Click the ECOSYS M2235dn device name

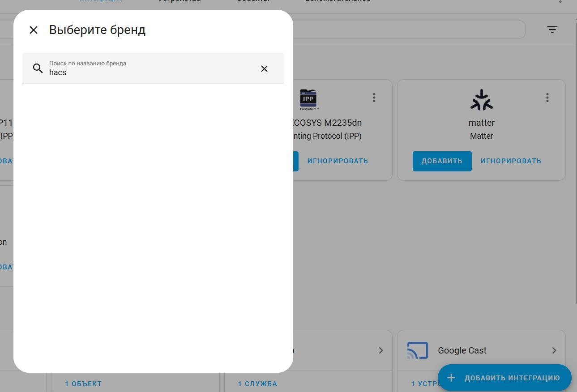(327, 123)
